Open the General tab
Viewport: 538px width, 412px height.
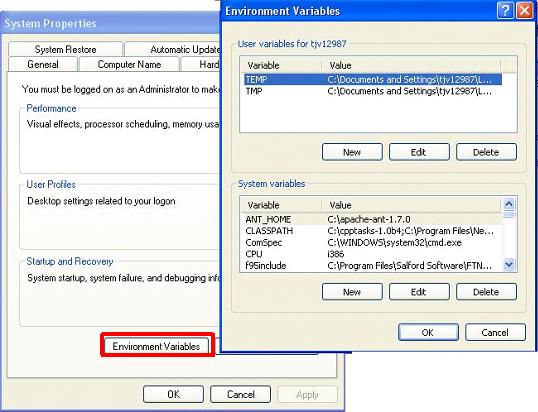pos(43,64)
